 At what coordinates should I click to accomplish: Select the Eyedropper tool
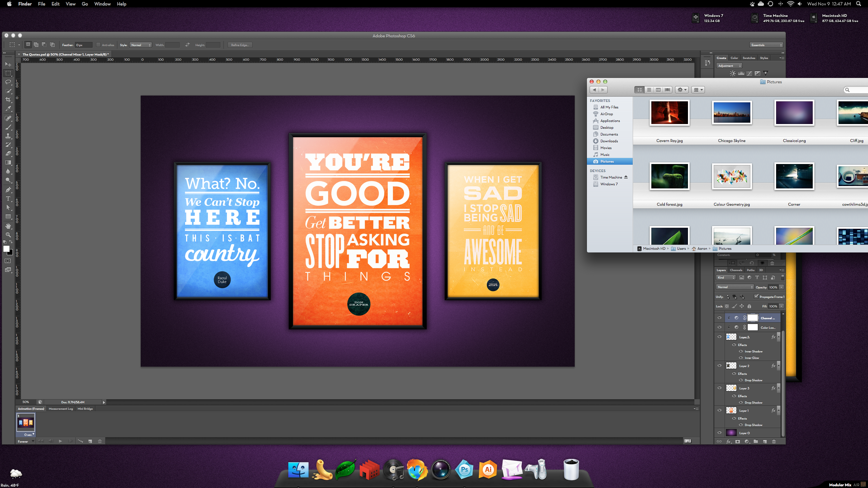[8, 109]
